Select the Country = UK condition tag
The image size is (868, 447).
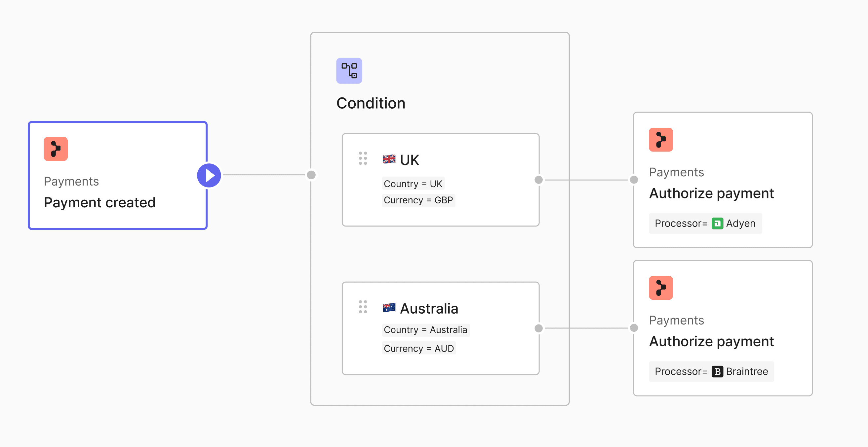413,184
